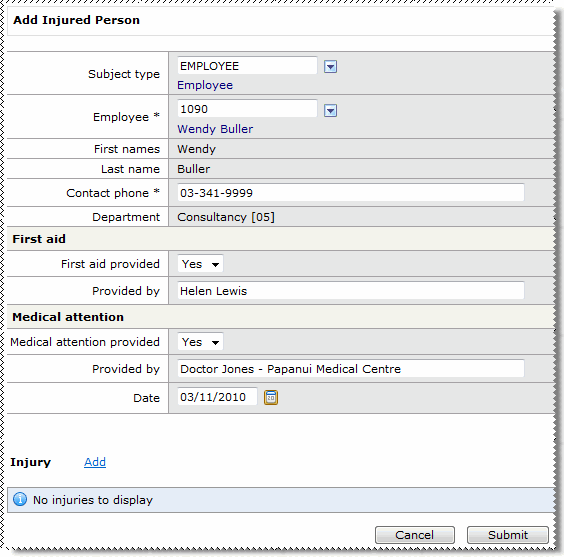Focus the Subject type EMPLOYEE field
This screenshot has width=564, height=557.
tap(247, 66)
